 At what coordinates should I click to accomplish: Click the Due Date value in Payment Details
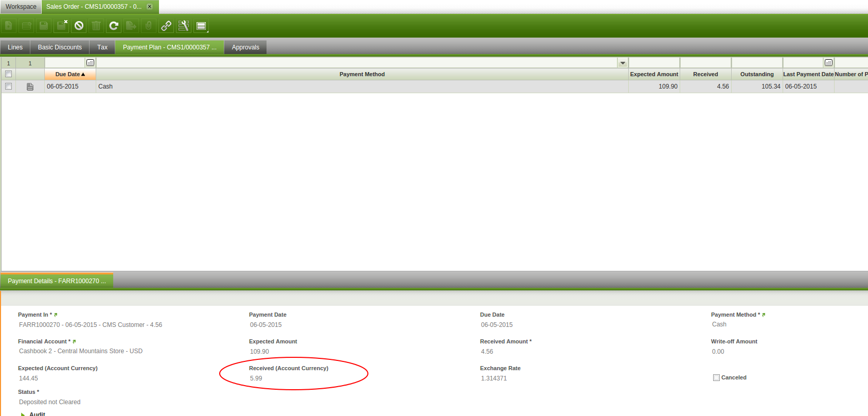[x=497, y=325]
